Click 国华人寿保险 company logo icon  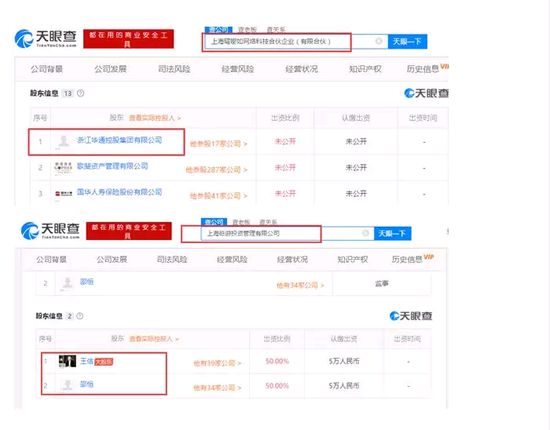[x=63, y=193]
